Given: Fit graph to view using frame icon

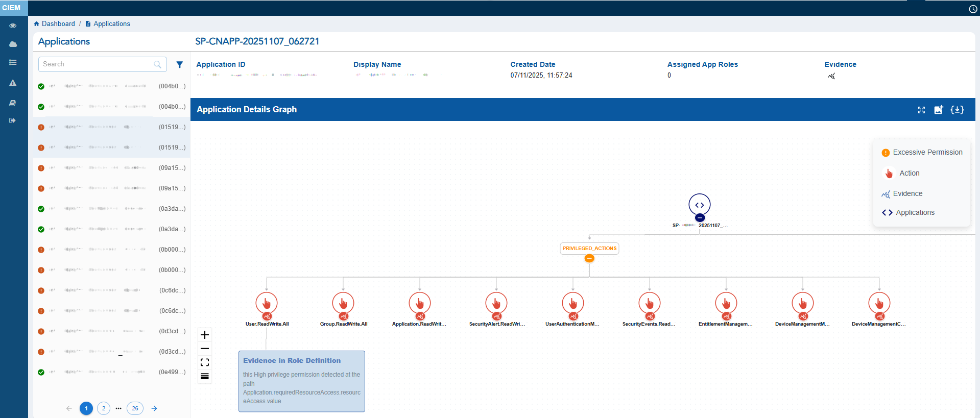Looking at the screenshot, I should coord(205,362).
